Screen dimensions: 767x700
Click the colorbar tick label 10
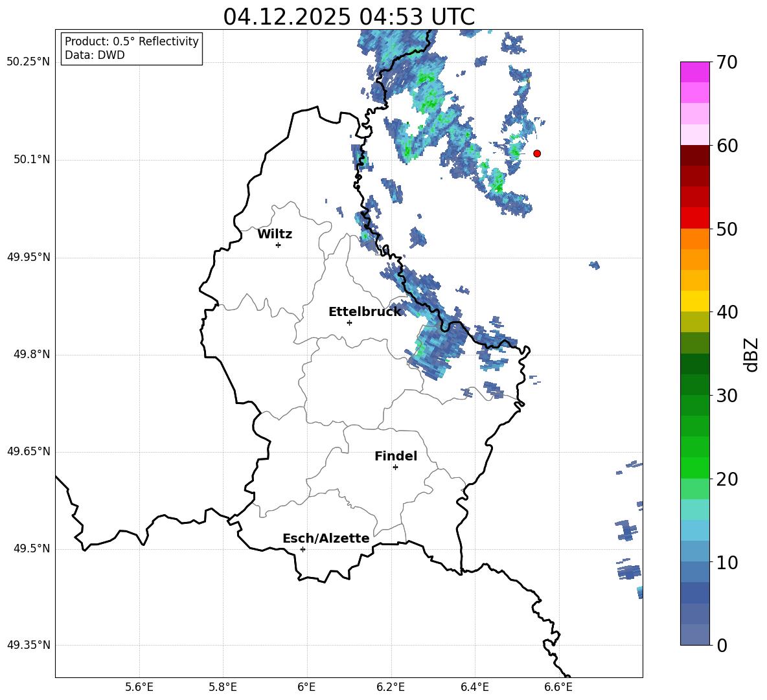(x=726, y=562)
